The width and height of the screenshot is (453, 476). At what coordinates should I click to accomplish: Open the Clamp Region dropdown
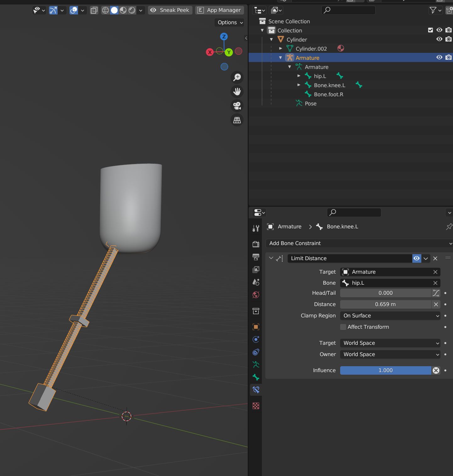point(390,316)
